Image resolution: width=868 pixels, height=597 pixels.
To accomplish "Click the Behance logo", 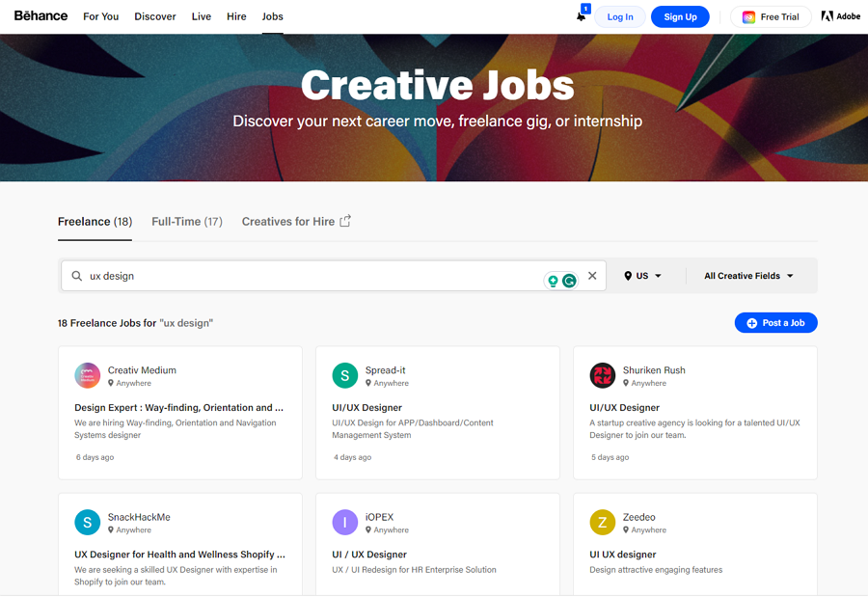I will click(x=39, y=15).
